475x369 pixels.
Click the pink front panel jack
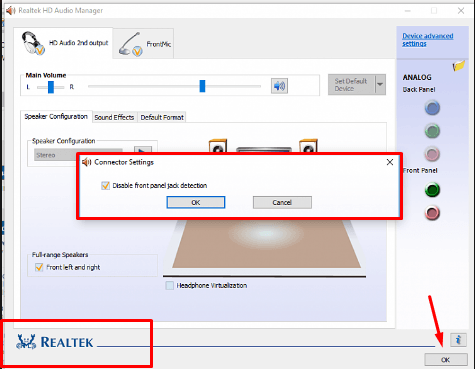(432, 213)
